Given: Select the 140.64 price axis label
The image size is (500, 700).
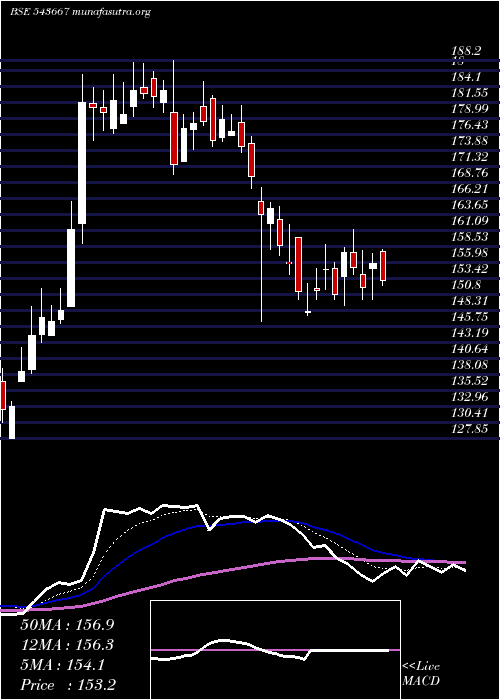Looking at the screenshot, I should pos(469,349).
